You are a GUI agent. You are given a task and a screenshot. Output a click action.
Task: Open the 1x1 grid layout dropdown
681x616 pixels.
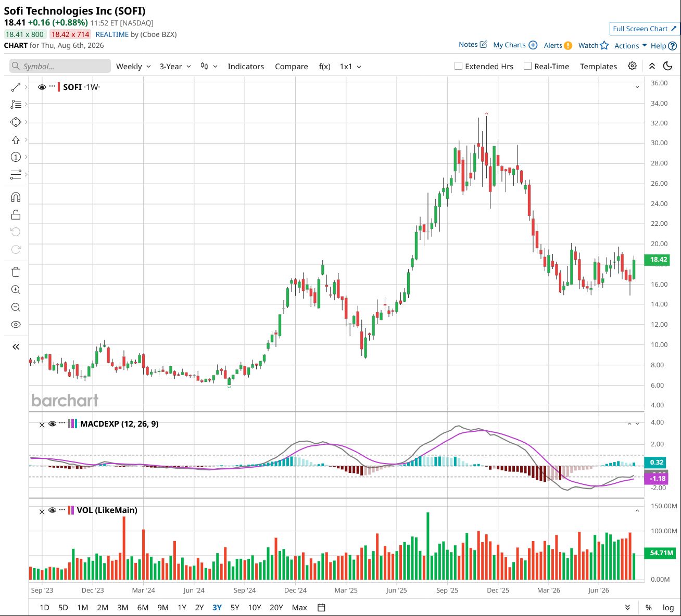tap(350, 67)
